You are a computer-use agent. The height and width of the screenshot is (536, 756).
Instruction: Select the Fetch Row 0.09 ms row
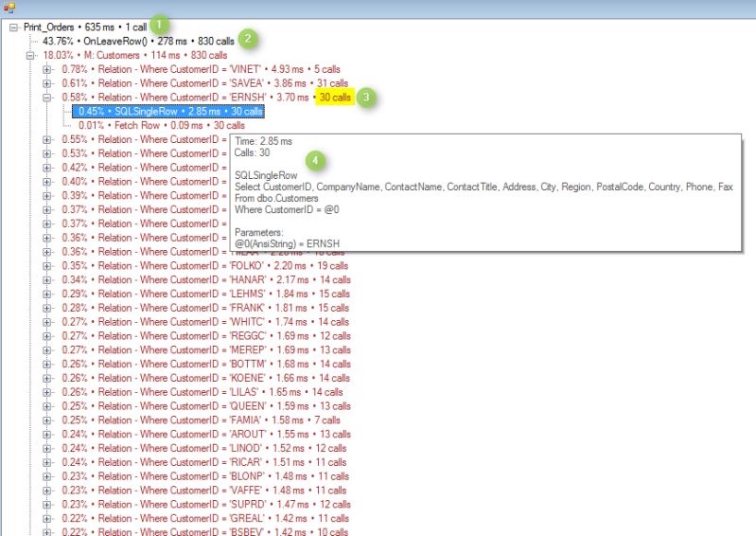pos(162,125)
